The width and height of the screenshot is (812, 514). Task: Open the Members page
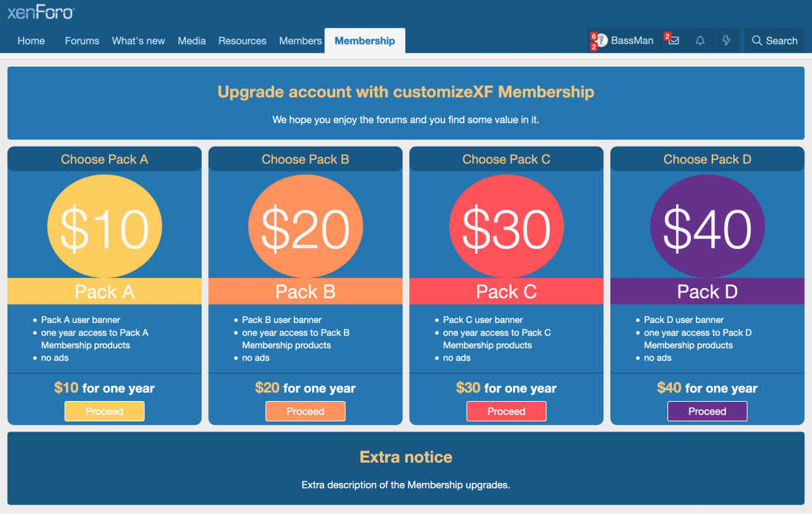click(x=300, y=41)
